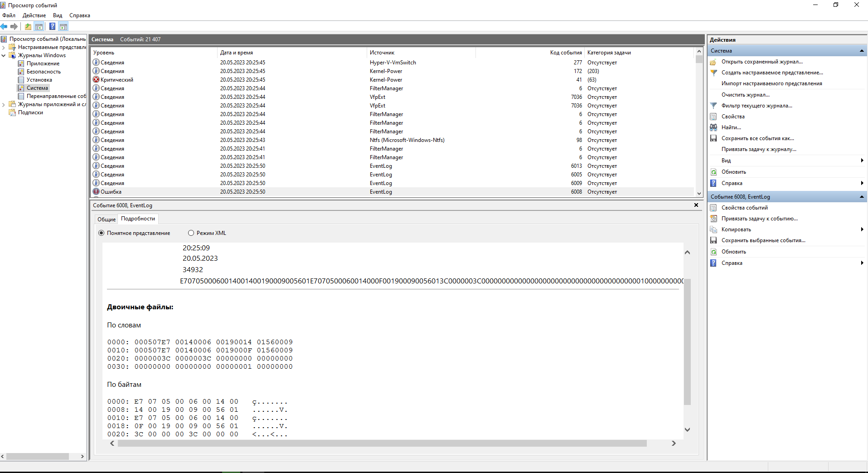Click the folder Up one level toolbar icon
This screenshot has width=868, height=473.
pos(28,26)
